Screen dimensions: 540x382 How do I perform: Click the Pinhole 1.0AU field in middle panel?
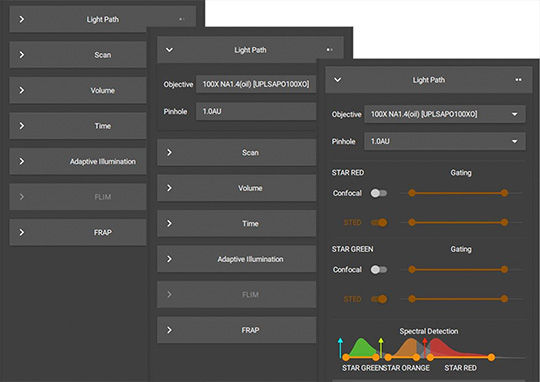click(256, 111)
